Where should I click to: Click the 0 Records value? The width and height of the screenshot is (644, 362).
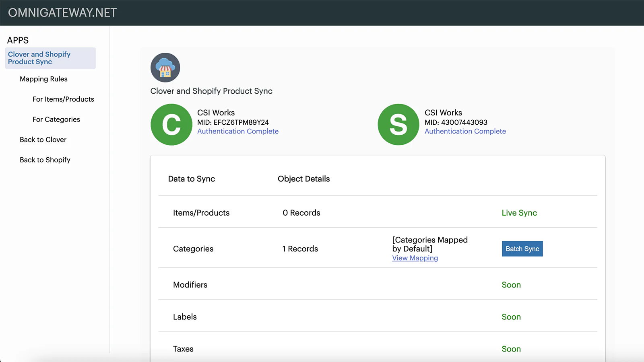(x=301, y=213)
